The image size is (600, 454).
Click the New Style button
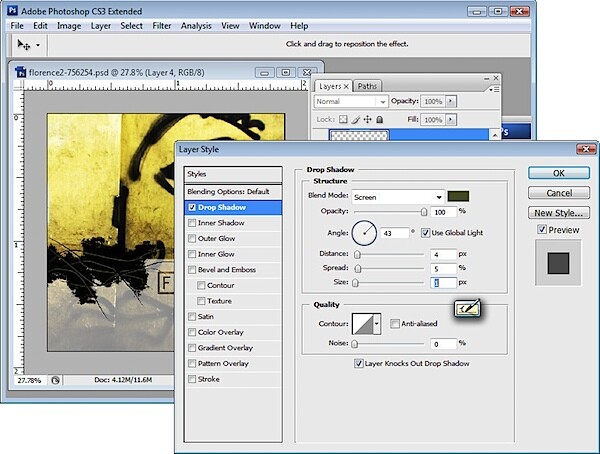559,213
